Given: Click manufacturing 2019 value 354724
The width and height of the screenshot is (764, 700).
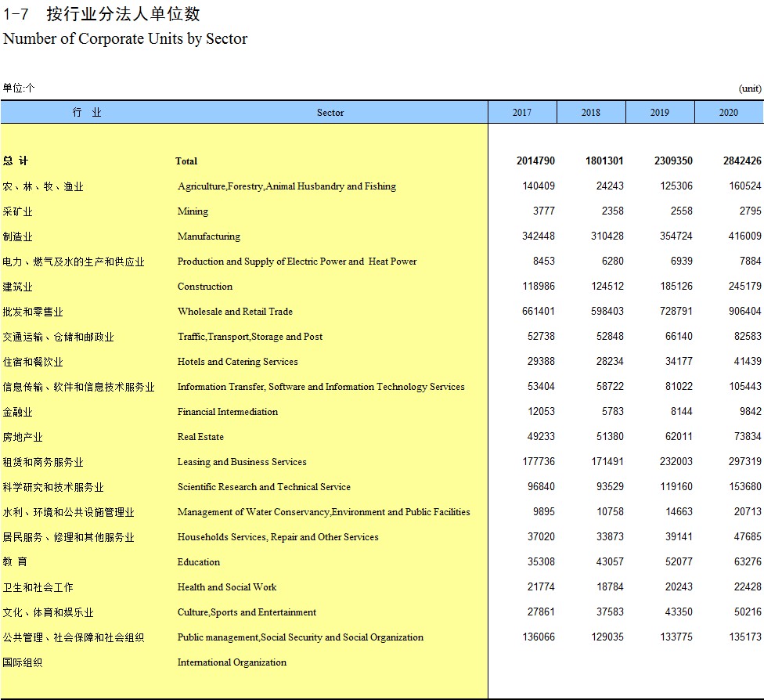Looking at the screenshot, I should point(676,236).
